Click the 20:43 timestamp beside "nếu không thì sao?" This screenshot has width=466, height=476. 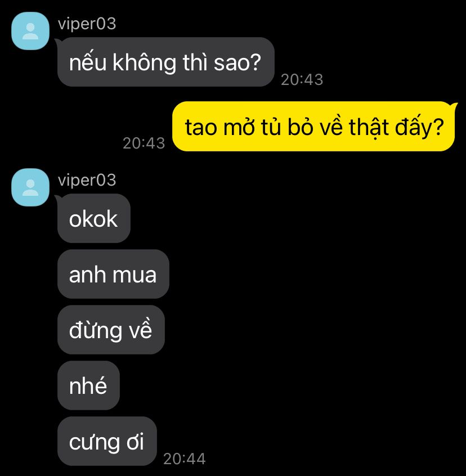click(x=302, y=80)
